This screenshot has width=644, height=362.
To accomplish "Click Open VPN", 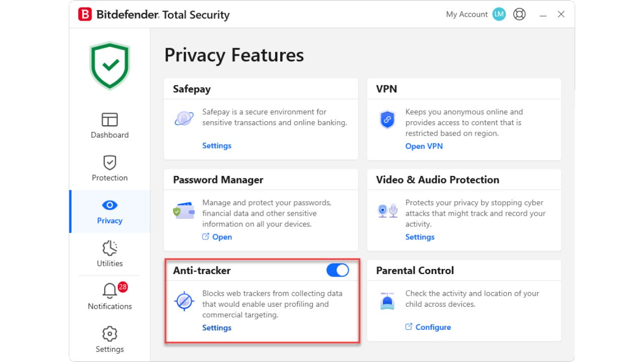I will coord(424,146).
